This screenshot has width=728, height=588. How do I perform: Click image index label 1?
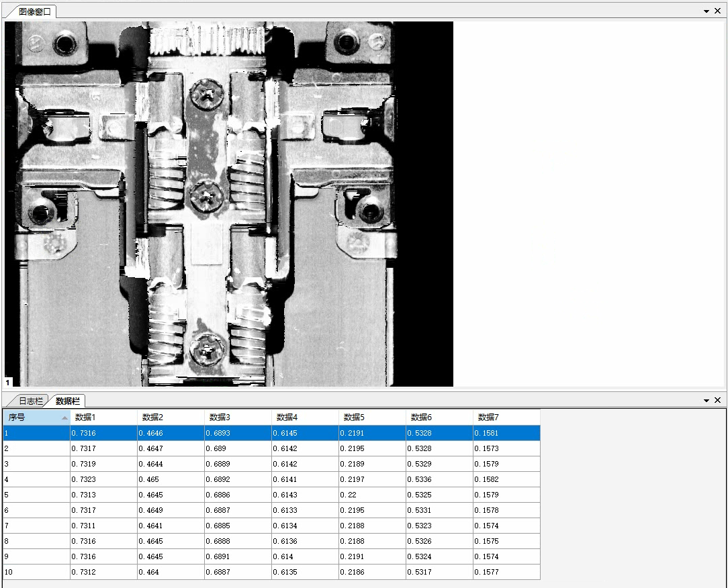8,383
